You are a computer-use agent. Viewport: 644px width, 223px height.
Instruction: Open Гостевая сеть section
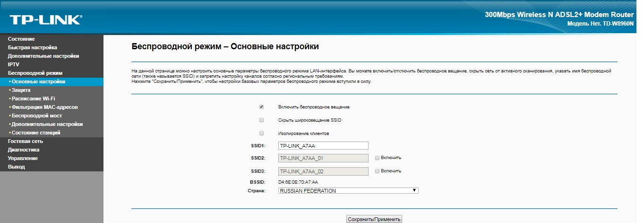tap(26, 141)
